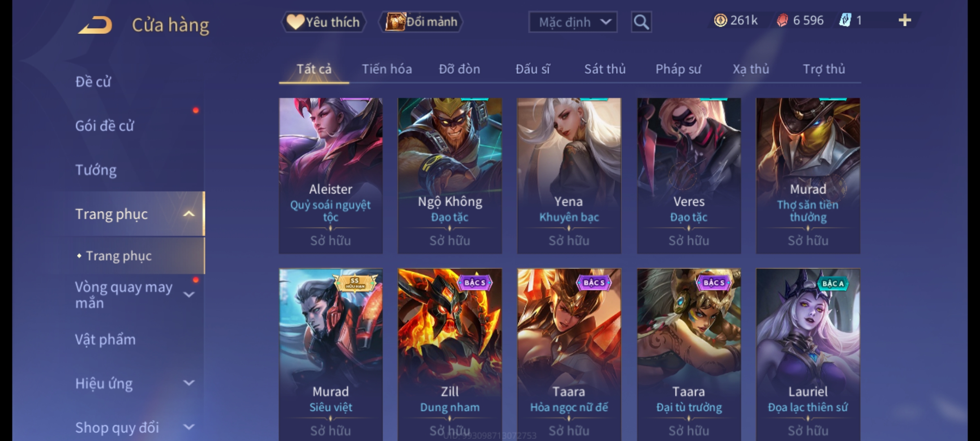Open search with magnifying glass icon
The width and height of the screenshot is (980, 441).
pyautogui.click(x=641, y=22)
